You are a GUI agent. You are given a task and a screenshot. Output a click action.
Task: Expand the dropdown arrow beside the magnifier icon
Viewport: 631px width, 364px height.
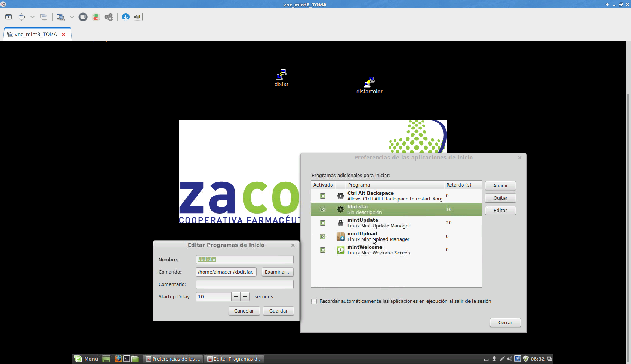pos(72,17)
